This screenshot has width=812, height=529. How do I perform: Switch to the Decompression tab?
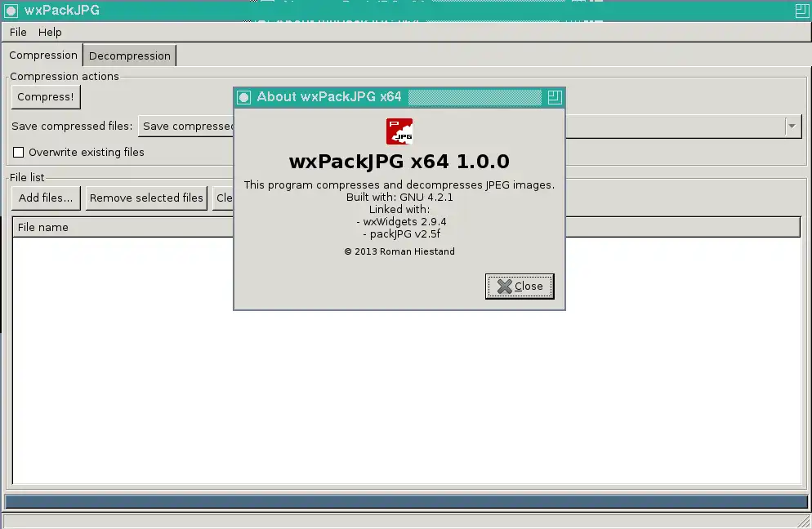click(129, 56)
